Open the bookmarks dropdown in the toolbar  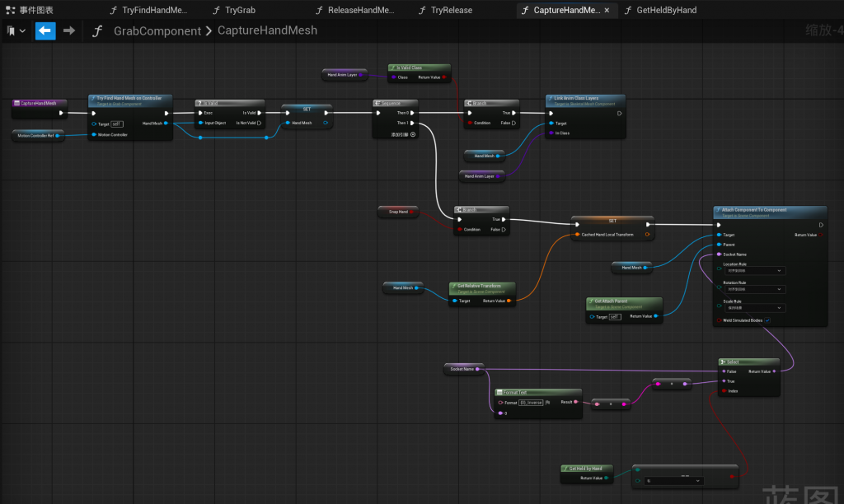pos(16,30)
